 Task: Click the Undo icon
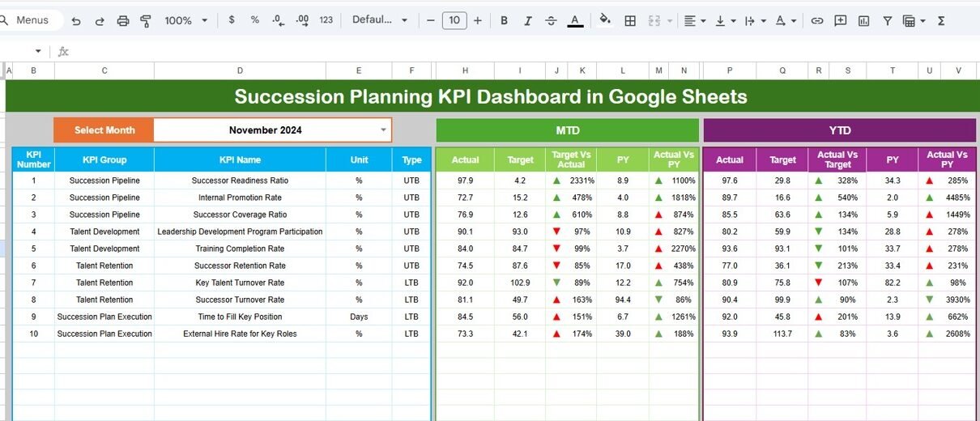(76, 20)
